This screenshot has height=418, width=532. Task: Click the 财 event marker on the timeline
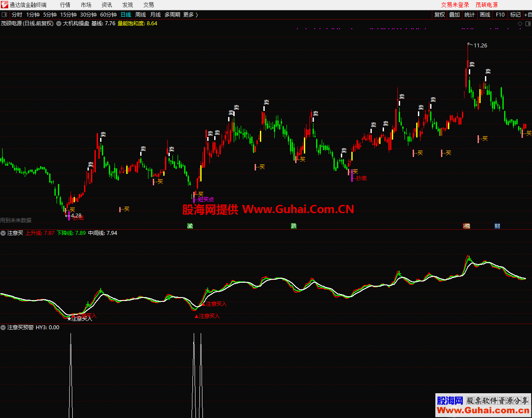coord(497,226)
